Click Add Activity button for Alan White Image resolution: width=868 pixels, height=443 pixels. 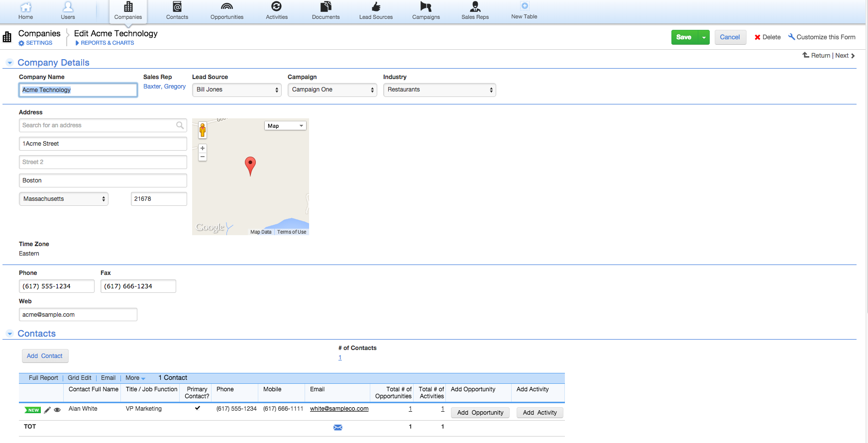point(540,413)
